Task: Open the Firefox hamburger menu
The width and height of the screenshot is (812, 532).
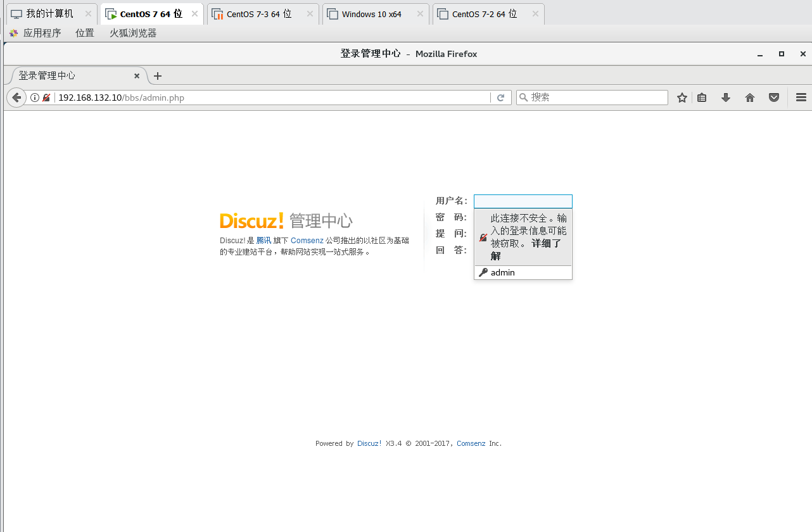Action: coord(801,98)
